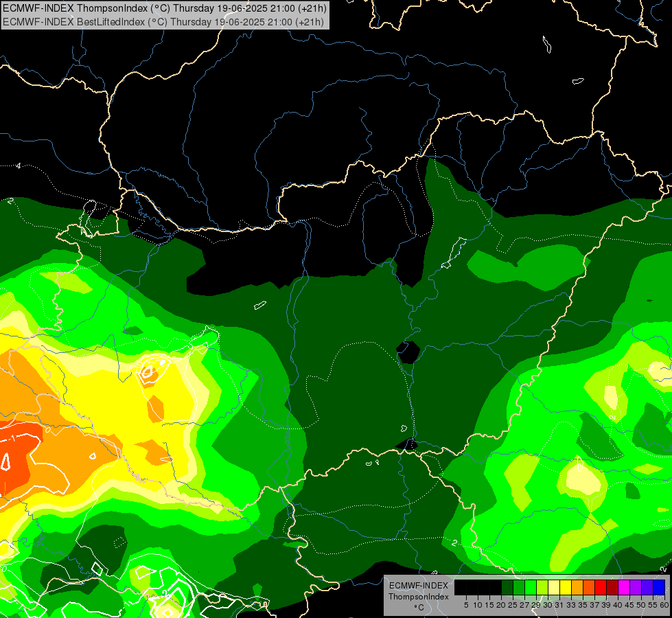Click the legend tick label 10
This screenshot has height=618, width=672.
click(478, 605)
